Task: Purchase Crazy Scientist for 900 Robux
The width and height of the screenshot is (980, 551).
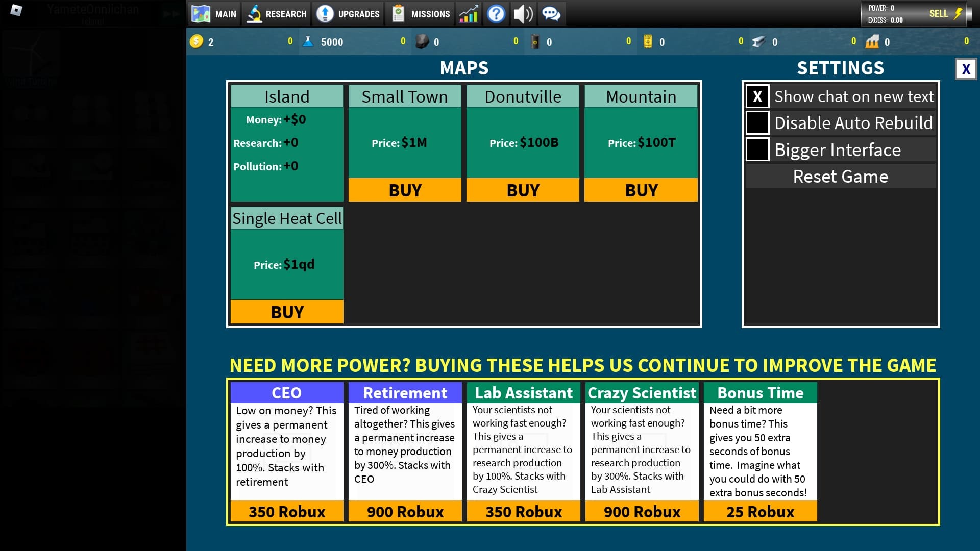Action: (642, 511)
